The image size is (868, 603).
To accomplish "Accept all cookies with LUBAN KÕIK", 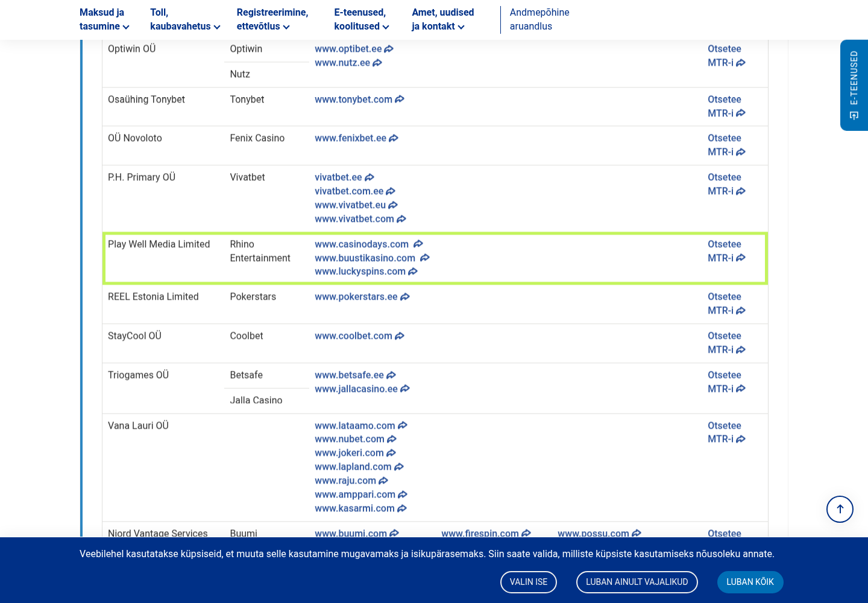I will pyautogui.click(x=750, y=582).
